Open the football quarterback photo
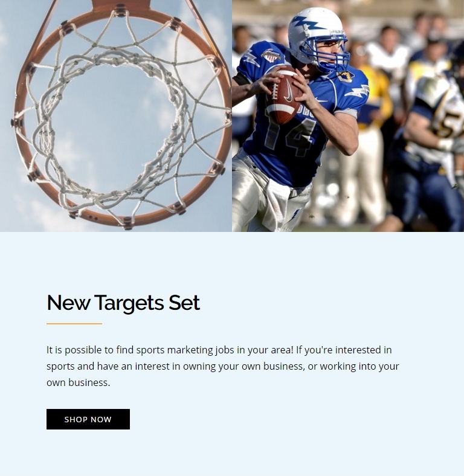 click(x=348, y=115)
